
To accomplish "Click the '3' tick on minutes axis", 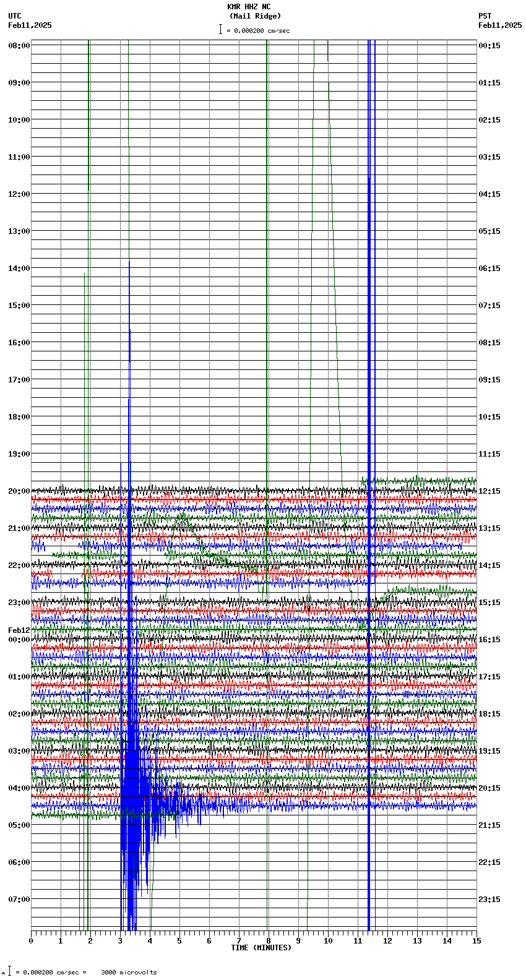I will (x=120, y=941).
